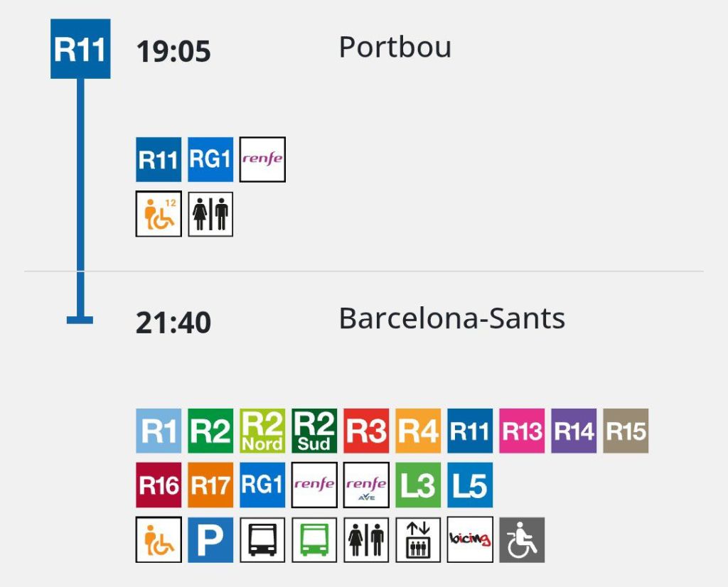This screenshot has height=587, width=728.
Task: Tap the elevator icon at Barcelona-Sants
Action: pos(418,539)
